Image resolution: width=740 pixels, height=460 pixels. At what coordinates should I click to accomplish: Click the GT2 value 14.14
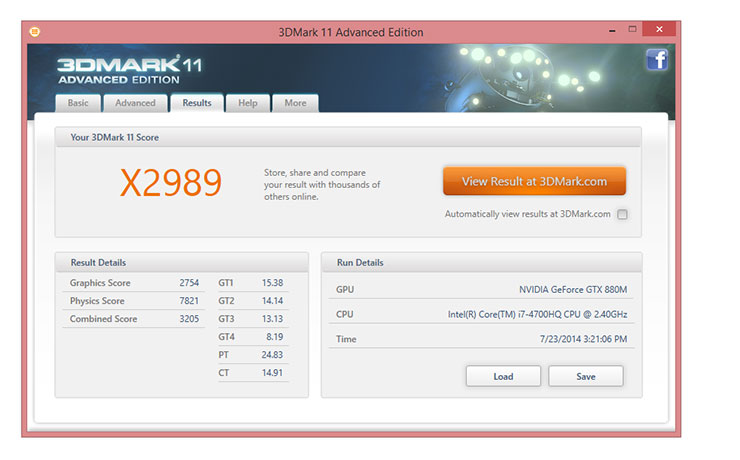pyautogui.click(x=272, y=301)
